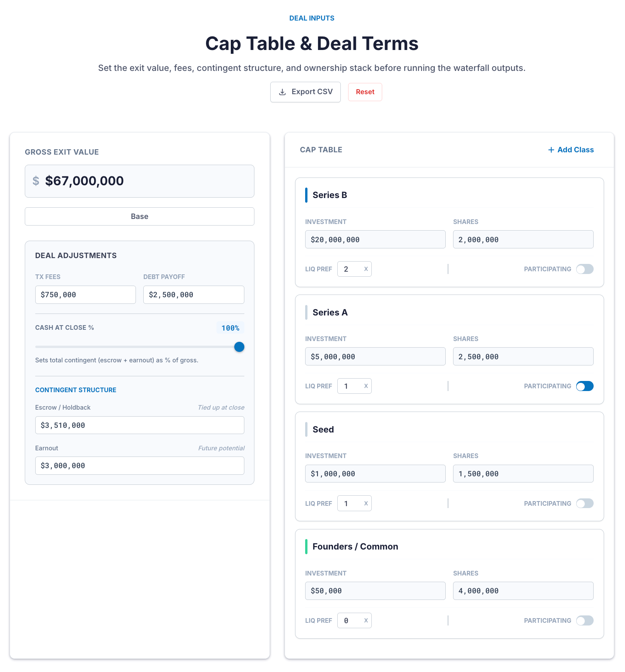625x672 pixels.
Task: Click Add Class link
Action: [x=575, y=150]
